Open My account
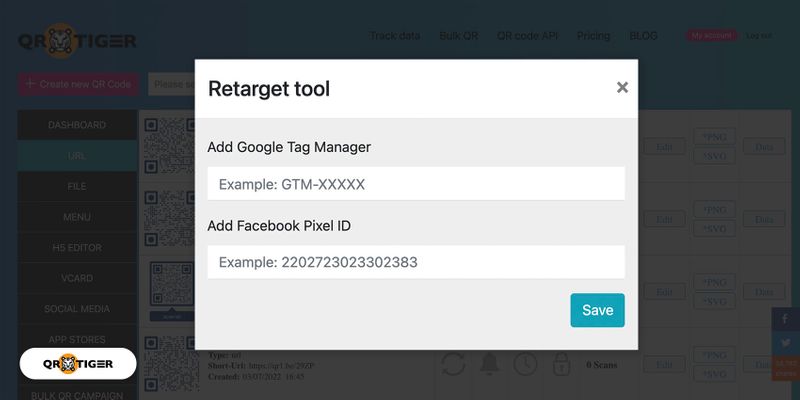The width and height of the screenshot is (800, 400). click(710, 36)
